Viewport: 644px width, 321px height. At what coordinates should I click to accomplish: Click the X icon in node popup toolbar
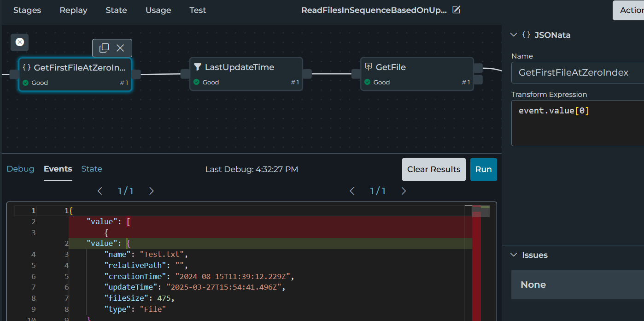(120, 48)
